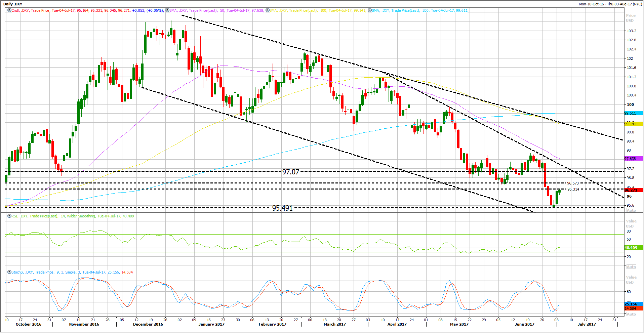Click the 103.2 tick on the price axis
644x333 pixels.
click(x=632, y=31)
